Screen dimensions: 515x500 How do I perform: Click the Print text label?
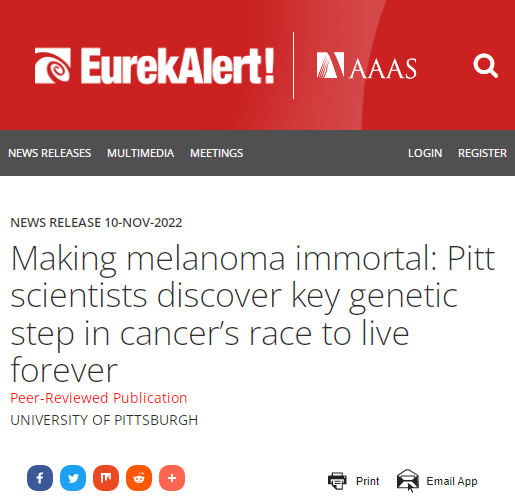(x=368, y=481)
